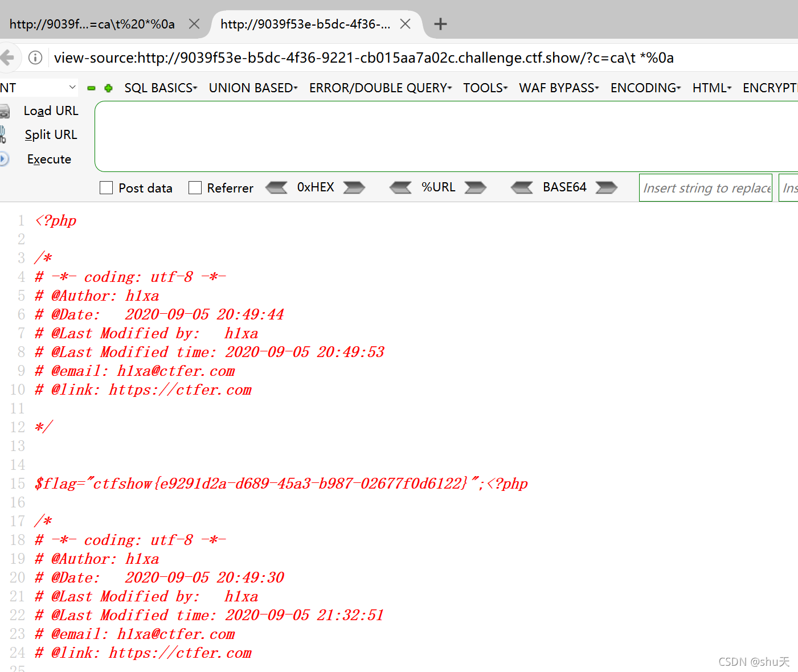The width and height of the screenshot is (798, 672).
Task: Open the SQL BASICS menu
Action: [x=161, y=88]
